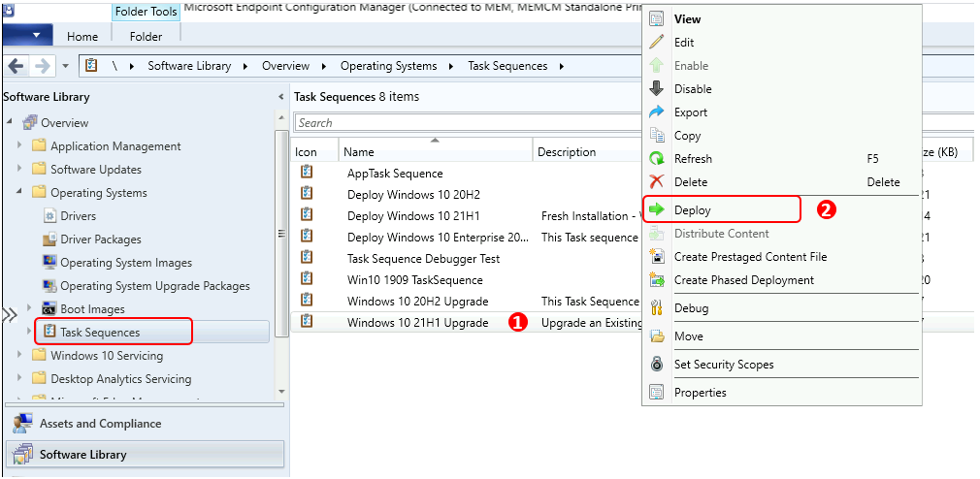Image resolution: width=980 pixels, height=479 pixels.
Task: Click the Copy pages icon
Action: (x=656, y=136)
